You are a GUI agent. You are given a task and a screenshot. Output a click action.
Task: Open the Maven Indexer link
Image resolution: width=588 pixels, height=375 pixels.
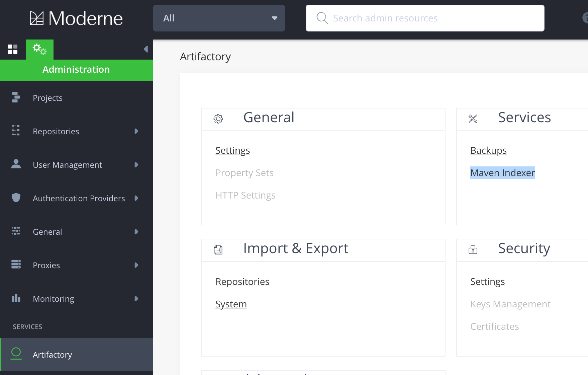[502, 173]
